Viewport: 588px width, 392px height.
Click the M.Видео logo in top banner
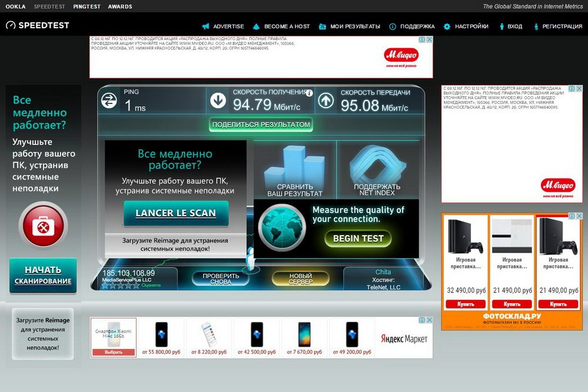401,56
